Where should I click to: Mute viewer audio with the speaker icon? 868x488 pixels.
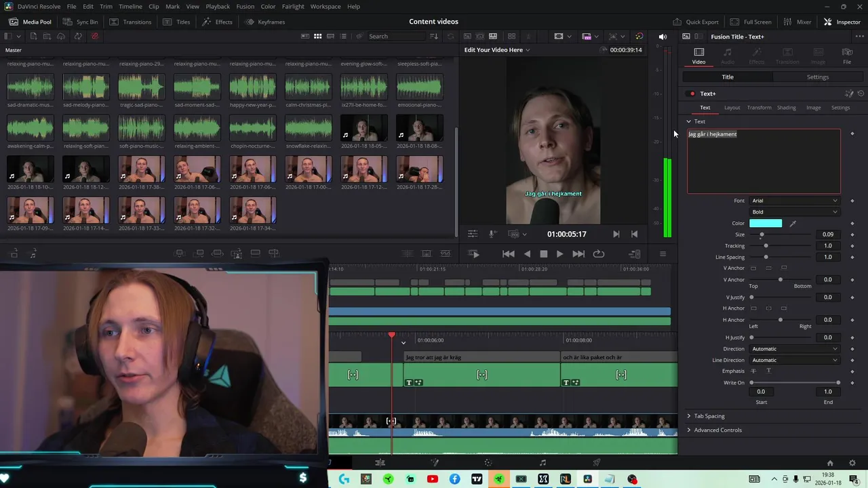[x=663, y=37]
